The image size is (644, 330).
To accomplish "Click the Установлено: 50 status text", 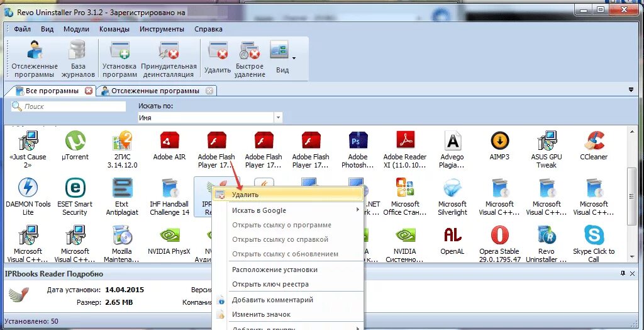I will pos(31,321).
